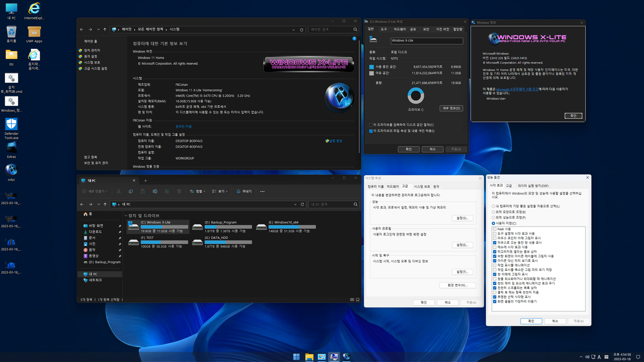Open 데이터 실행 방지(DEP) tab
Screen dimensions: 644x362
click(x=533, y=186)
